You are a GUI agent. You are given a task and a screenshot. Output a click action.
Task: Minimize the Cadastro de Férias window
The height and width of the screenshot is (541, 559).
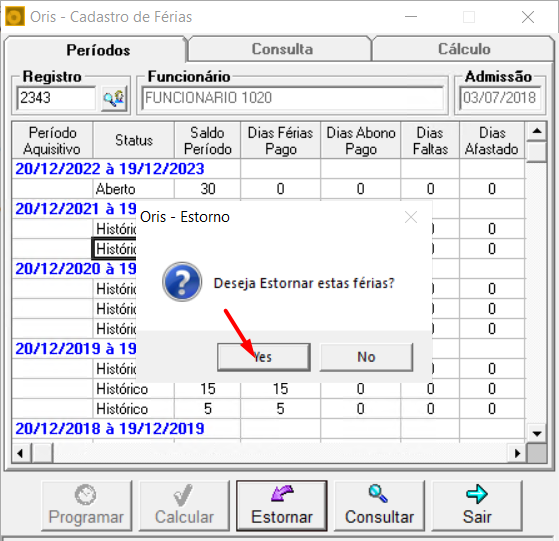[x=411, y=17]
